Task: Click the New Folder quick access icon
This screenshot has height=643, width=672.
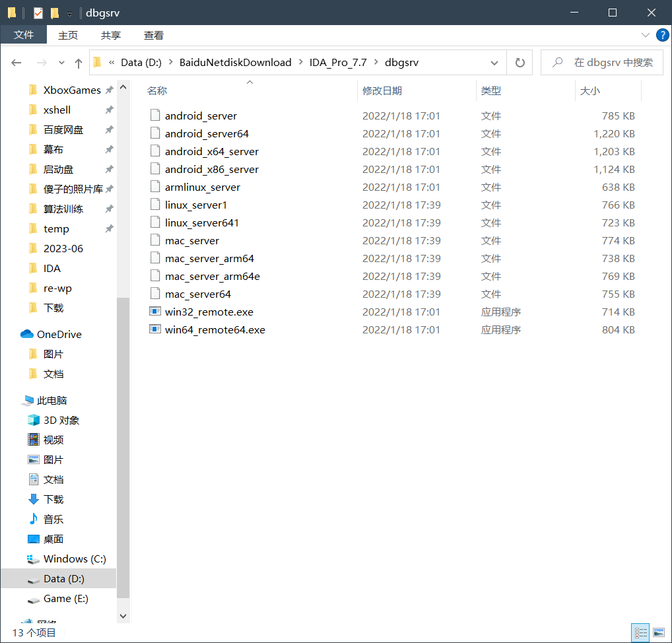Action: (x=54, y=13)
